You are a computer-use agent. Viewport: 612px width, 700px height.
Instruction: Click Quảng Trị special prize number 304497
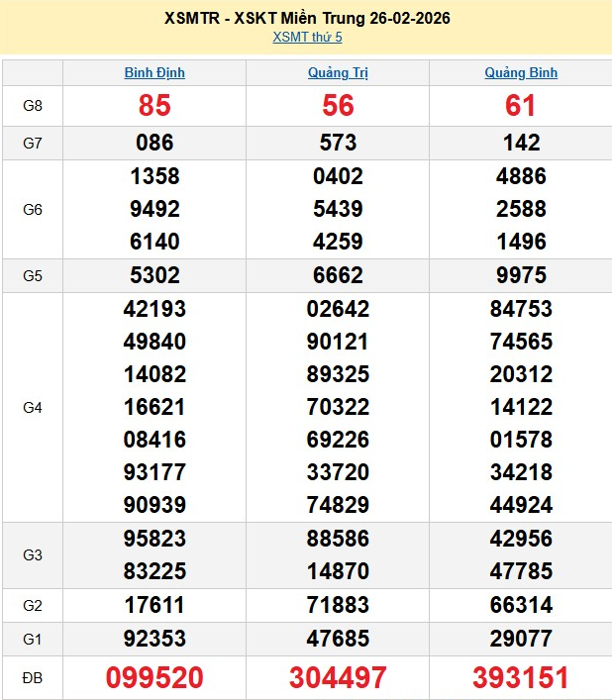338,677
